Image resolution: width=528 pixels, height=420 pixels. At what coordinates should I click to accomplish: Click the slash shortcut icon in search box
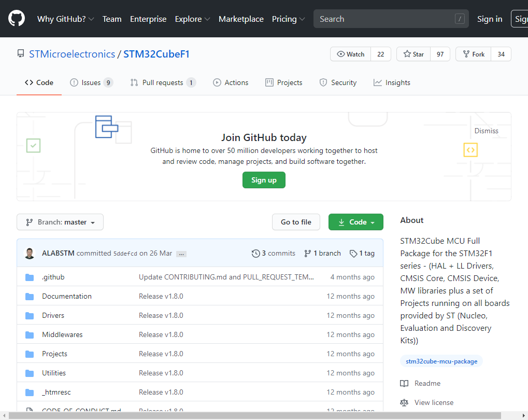tap(460, 19)
